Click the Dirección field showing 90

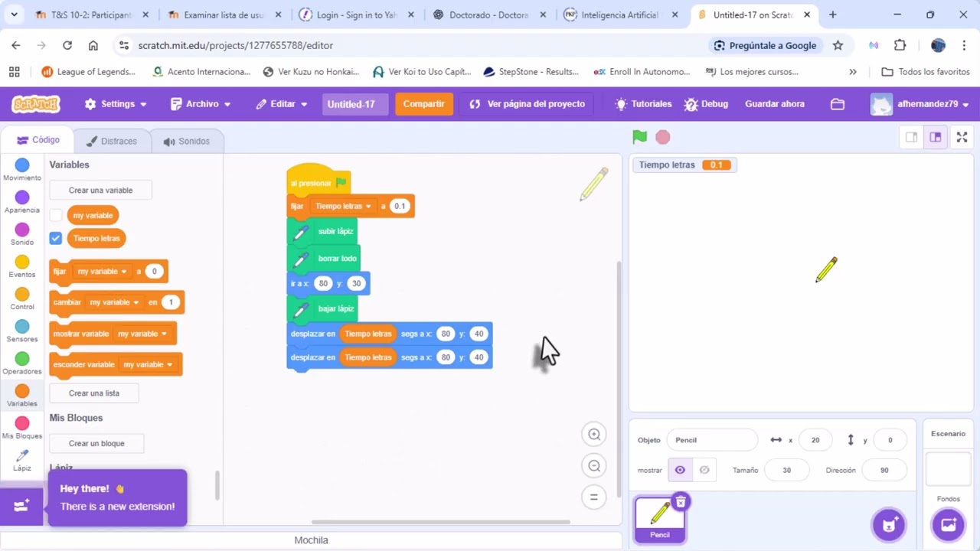pyautogui.click(x=884, y=470)
